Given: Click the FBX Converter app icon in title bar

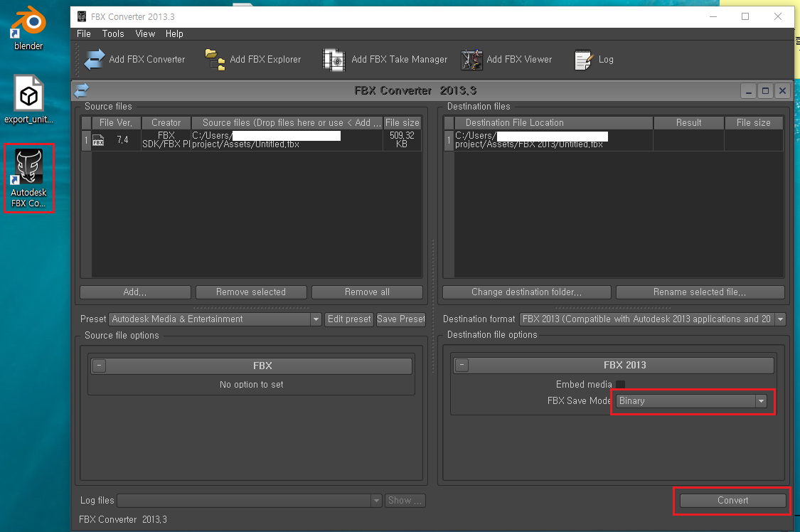Looking at the screenshot, I should (82, 16).
